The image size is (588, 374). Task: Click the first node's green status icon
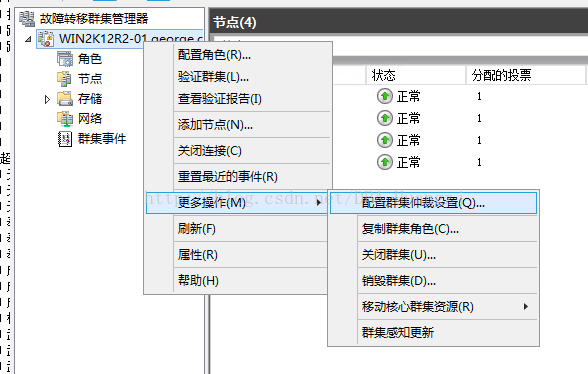pos(385,96)
